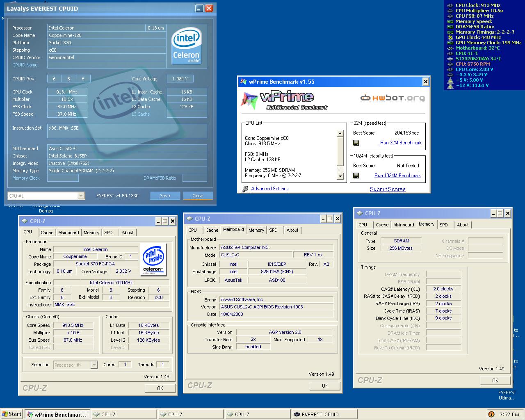The width and height of the screenshot is (525, 420).
Task: Click the Intel inside Celeron logo in CPU-Z
Action: point(153,259)
